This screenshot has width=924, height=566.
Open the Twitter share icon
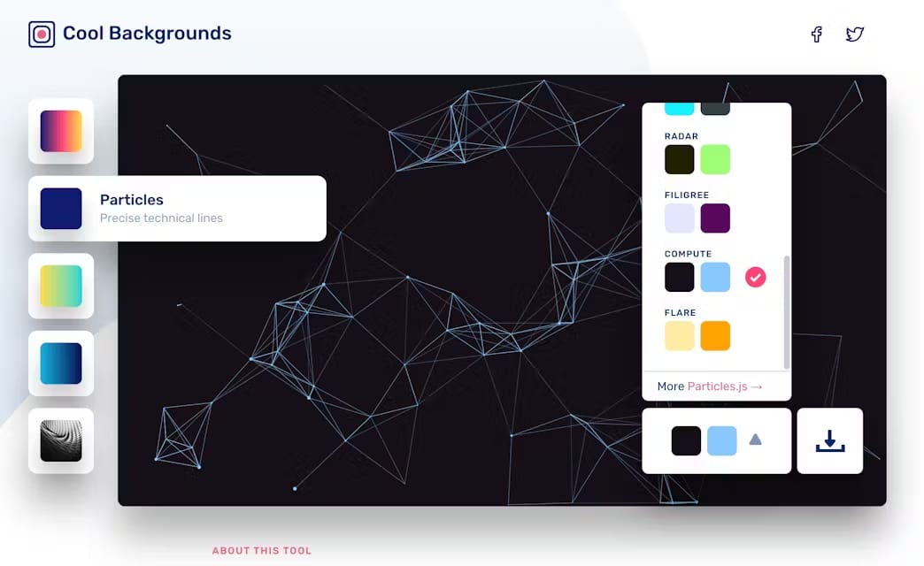[x=854, y=34]
